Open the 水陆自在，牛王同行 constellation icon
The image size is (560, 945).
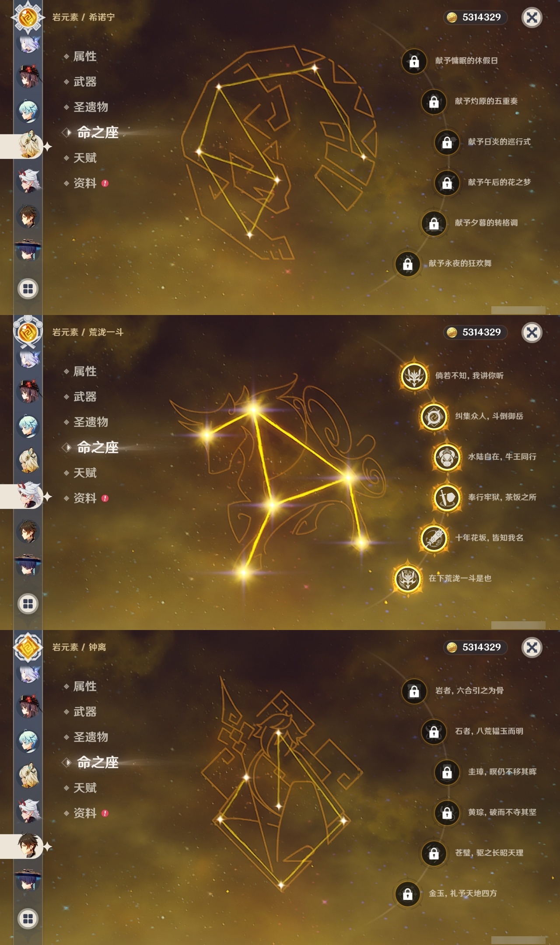click(447, 457)
